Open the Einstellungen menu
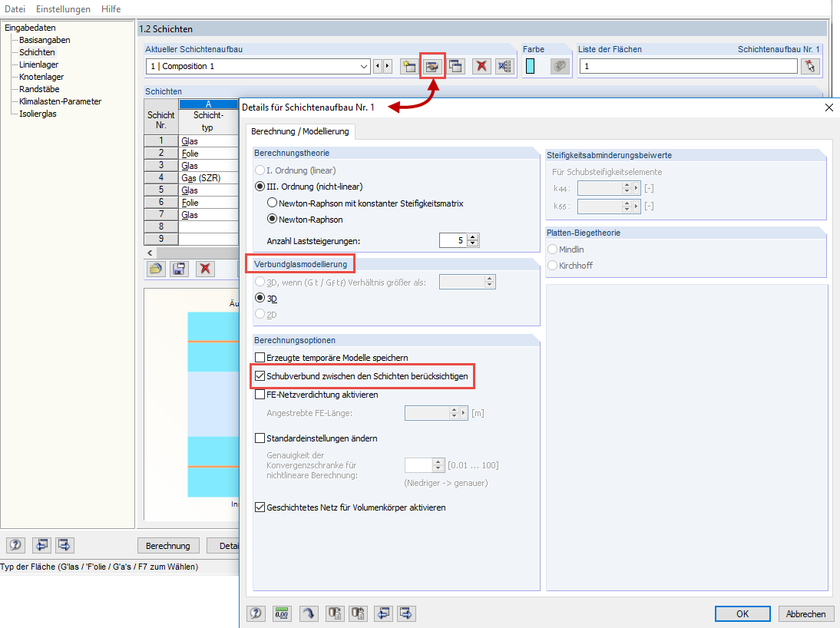The width and height of the screenshot is (840, 628). [63, 9]
